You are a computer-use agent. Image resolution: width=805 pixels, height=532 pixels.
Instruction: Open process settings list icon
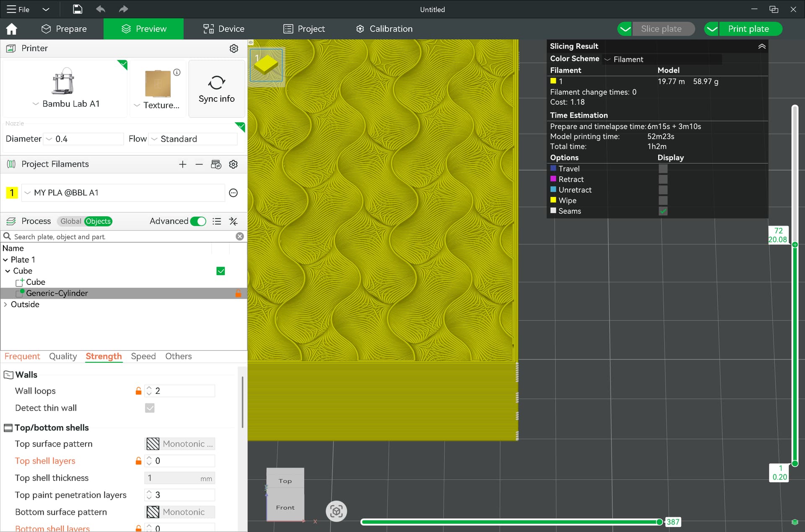coord(217,221)
